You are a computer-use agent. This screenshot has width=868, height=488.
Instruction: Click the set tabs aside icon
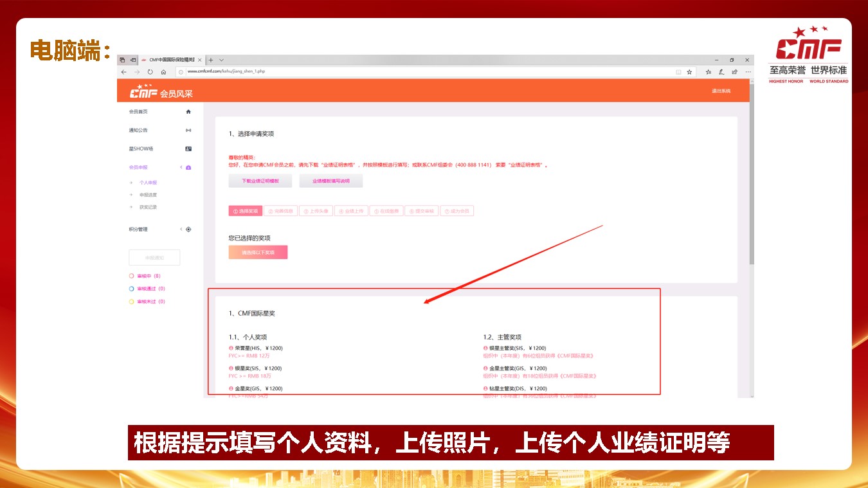click(x=133, y=60)
